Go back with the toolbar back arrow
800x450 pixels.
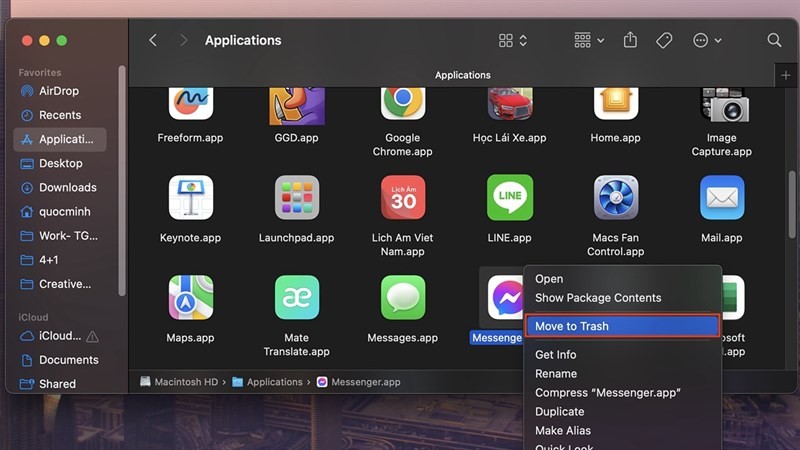tap(153, 40)
